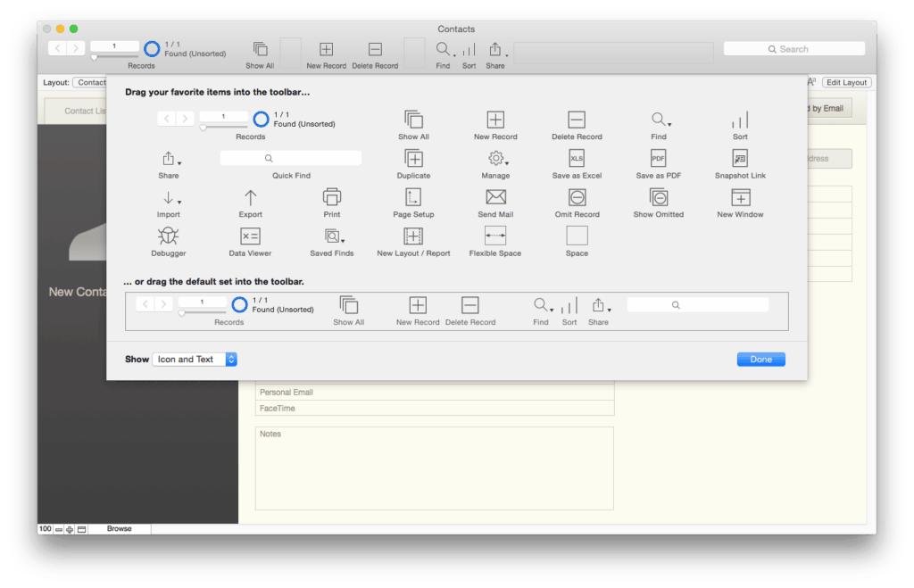This screenshot has height=588, width=914.
Task: Click the zoom percentage 100 in status bar
Action: [x=45, y=529]
